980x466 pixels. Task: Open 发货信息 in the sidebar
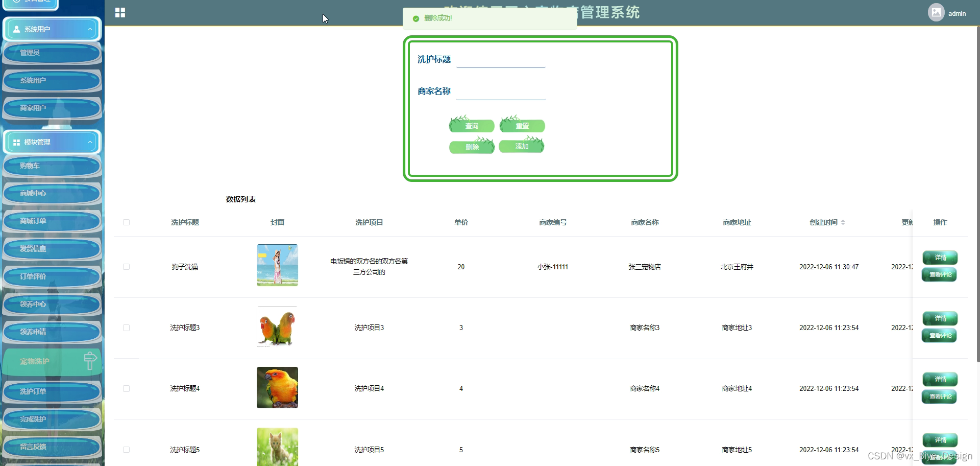point(52,248)
